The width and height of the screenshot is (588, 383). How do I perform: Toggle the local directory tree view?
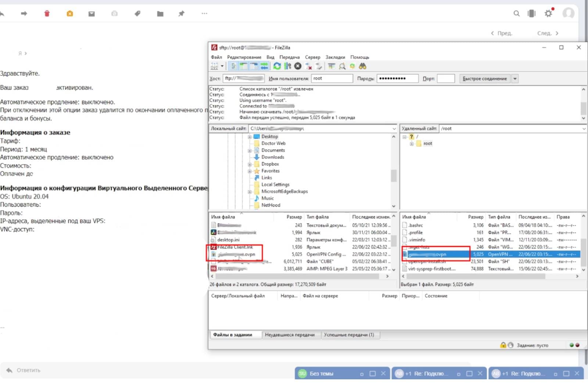(x=243, y=66)
